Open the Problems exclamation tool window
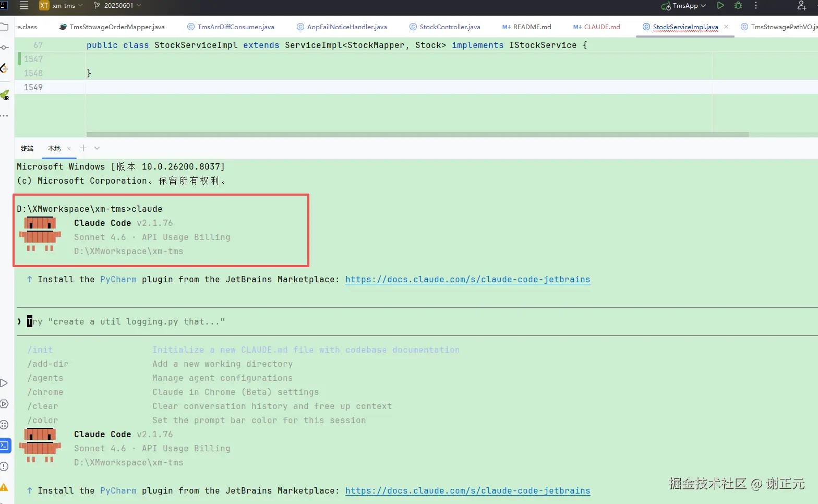The width and height of the screenshot is (818, 504). pos(4,466)
